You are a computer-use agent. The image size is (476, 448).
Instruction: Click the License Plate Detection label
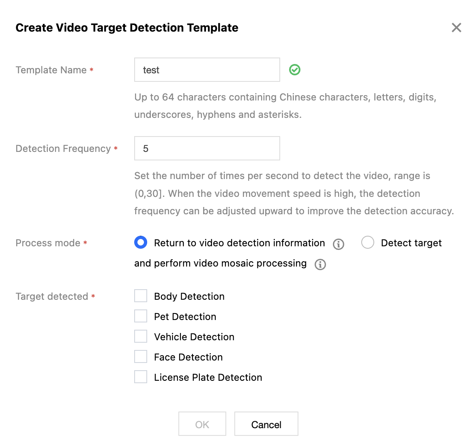point(208,378)
